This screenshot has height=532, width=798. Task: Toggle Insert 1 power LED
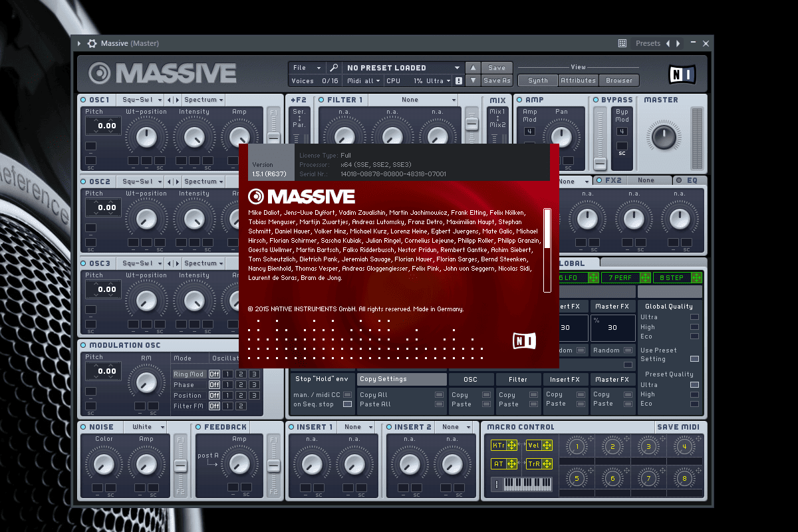(x=293, y=427)
